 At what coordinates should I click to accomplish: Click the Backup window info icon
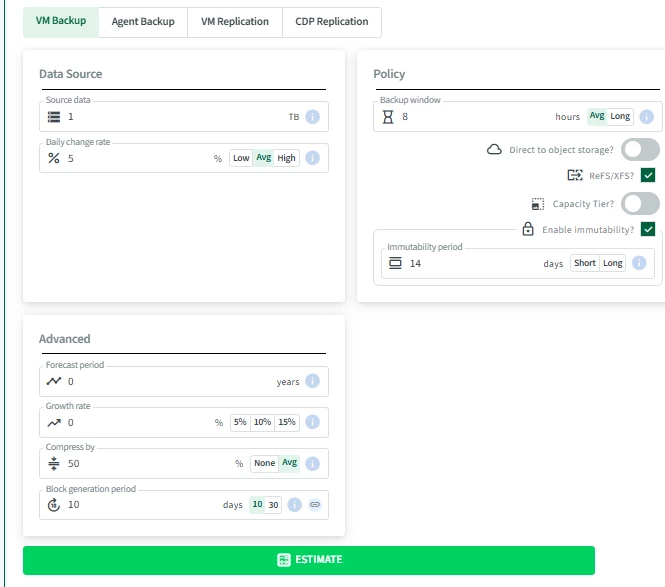[x=646, y=117]
